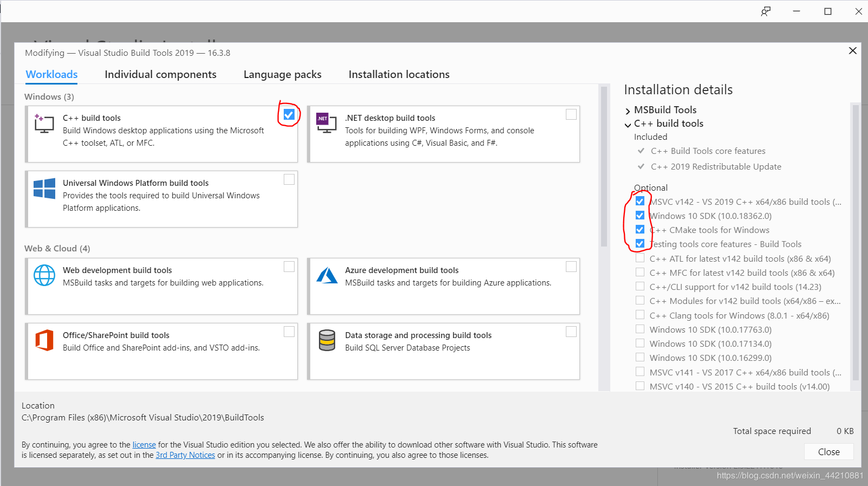
Task: Click the 'Windows (3)' category heading
Action: click(49, 97)
